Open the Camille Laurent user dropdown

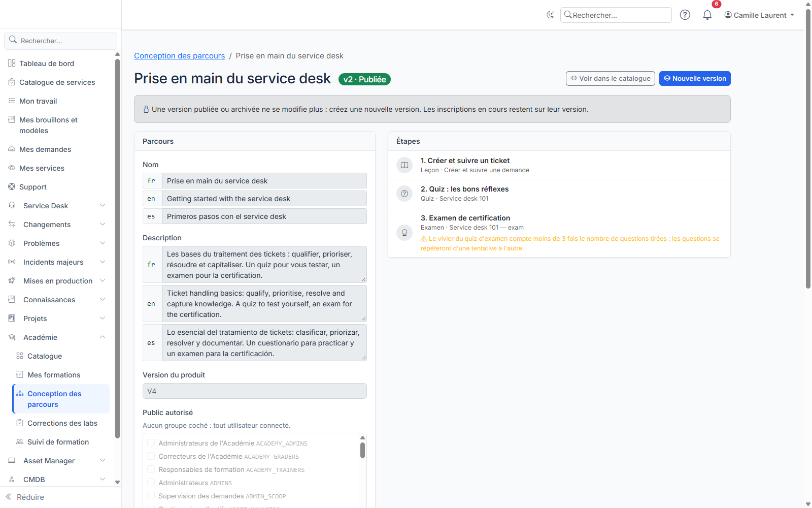click(759, 15)
